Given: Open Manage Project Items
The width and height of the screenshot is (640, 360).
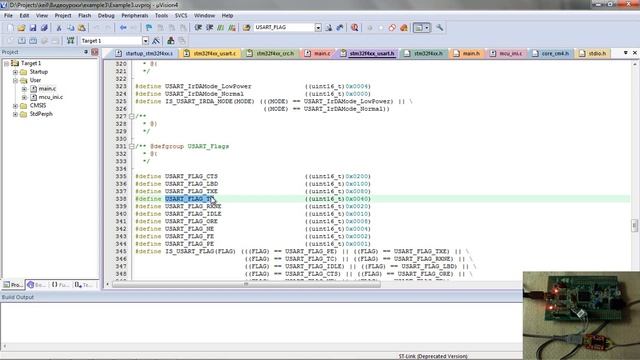Looking at the screenshot, I should [x=171, y=41].
